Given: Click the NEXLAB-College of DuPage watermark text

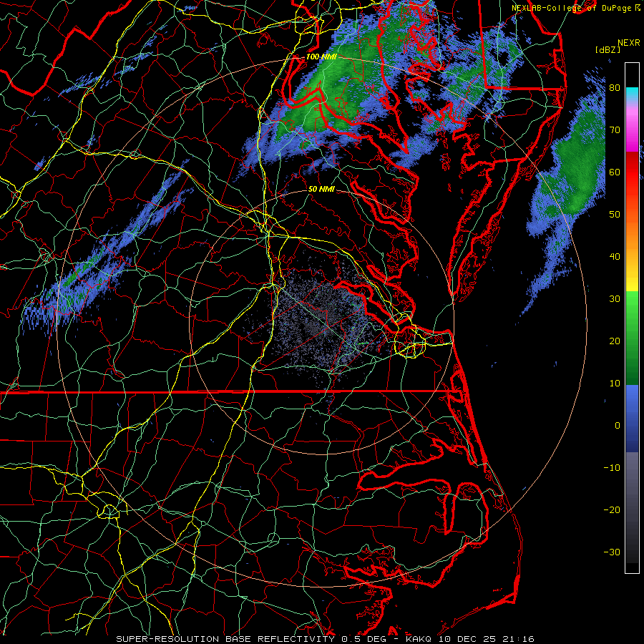Looking at the screenshot, I should point(576,8).
